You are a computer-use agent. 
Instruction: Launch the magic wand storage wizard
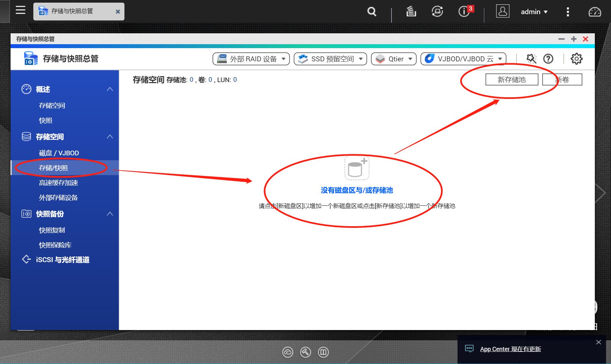[x=531, y=59]
